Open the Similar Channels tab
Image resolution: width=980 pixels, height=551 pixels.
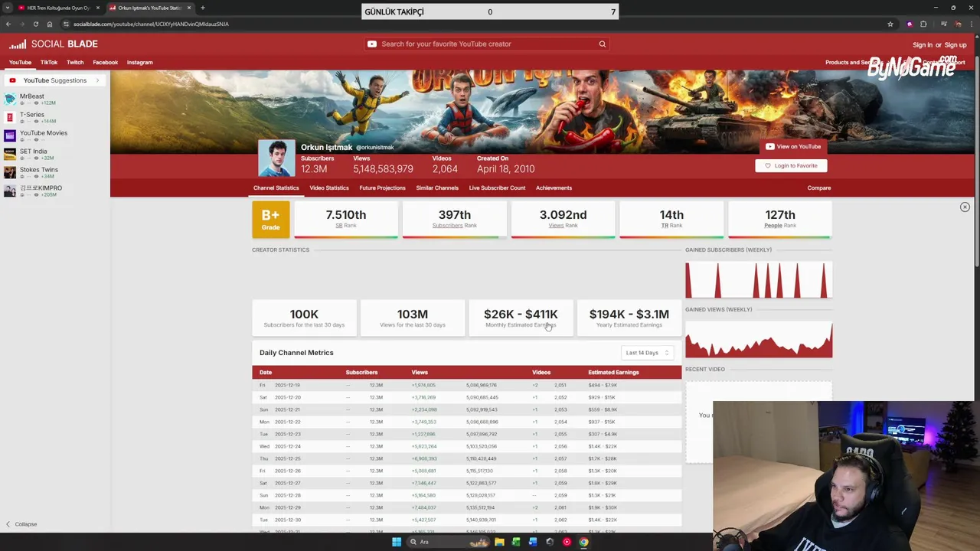[x=437, y=187]
